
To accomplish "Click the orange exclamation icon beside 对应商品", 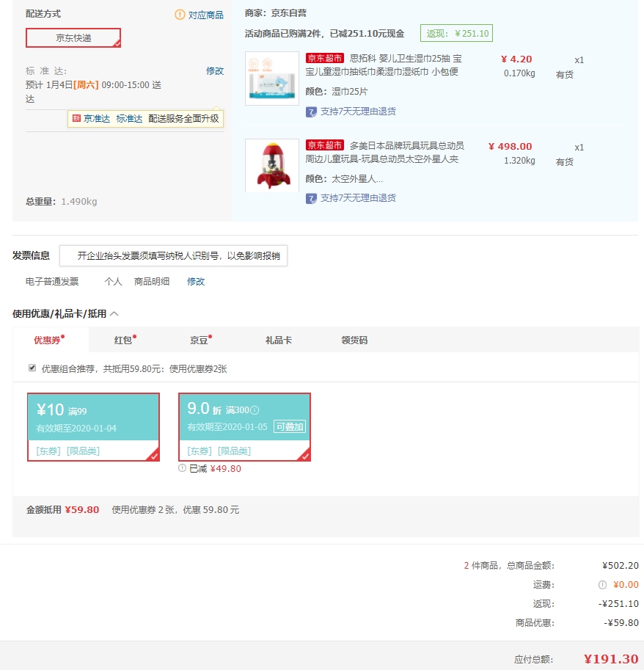I will click(x=180, y=15).
